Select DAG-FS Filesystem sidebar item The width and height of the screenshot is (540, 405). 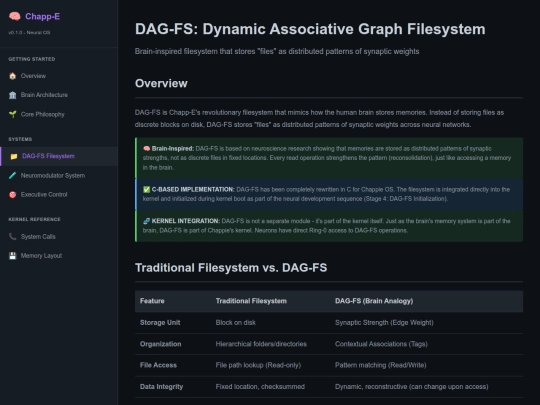point(59,156)
